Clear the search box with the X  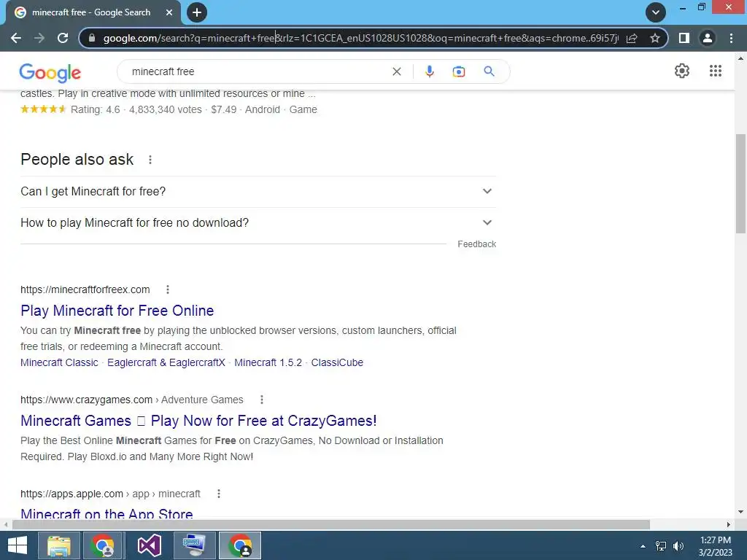[x=396, y=71]
